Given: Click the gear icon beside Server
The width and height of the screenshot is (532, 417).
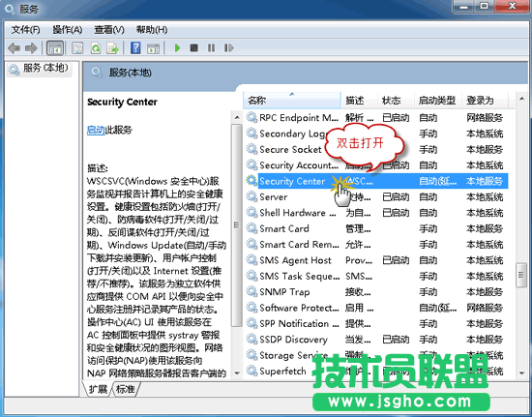Looking at the screenshot, I should pyautogui.click(x=251, y=196).
